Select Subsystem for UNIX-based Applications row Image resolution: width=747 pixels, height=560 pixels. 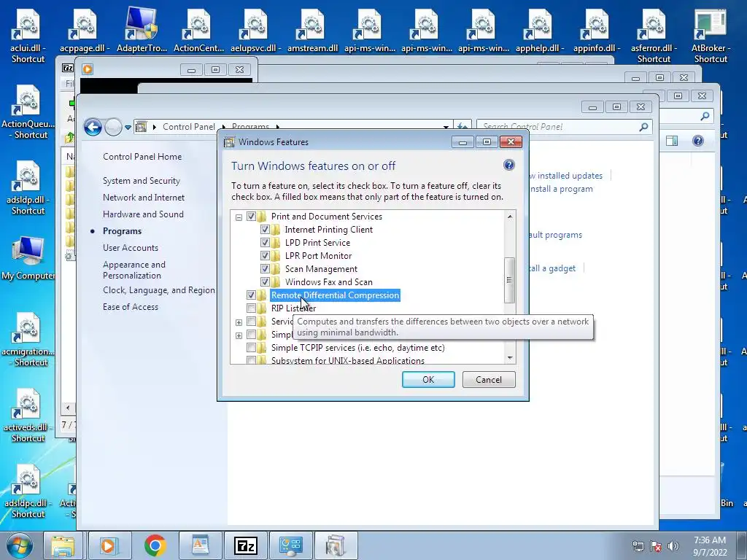[347, 360]
